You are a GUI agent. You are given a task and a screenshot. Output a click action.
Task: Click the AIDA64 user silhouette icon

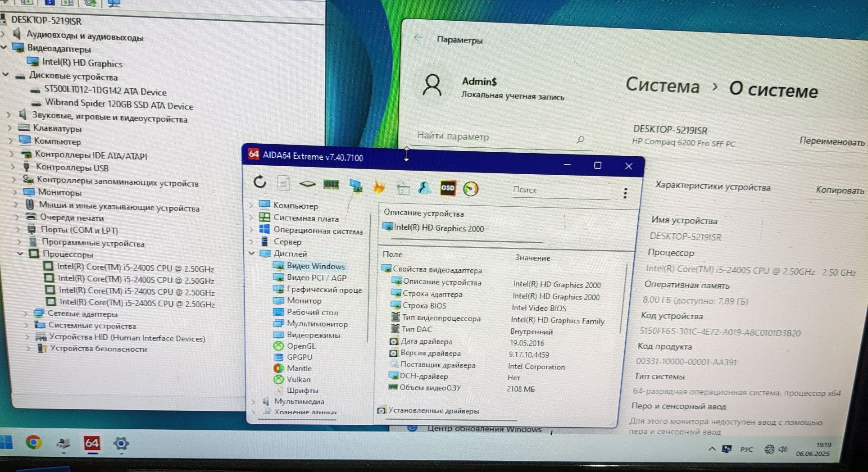424,187
